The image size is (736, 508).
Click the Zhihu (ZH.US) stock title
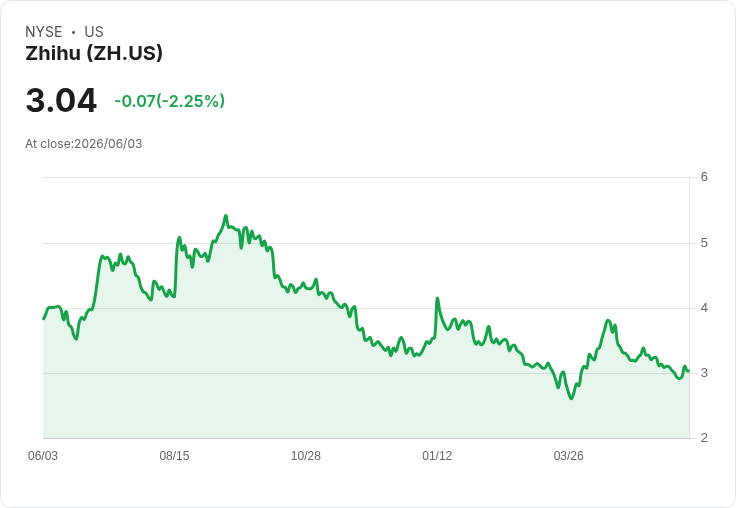94,54
